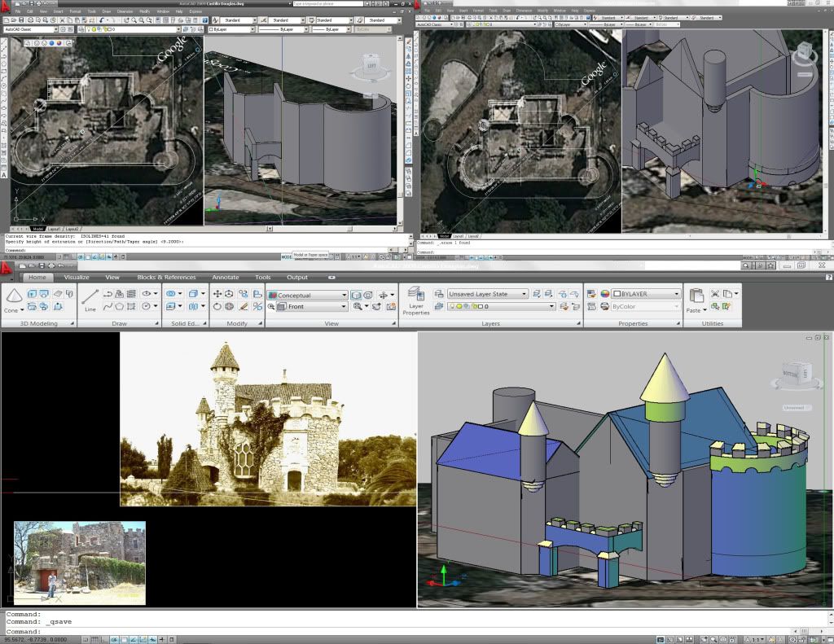Switch to the Annotate ribbon tab
The height and width of the screenshot is (644, 834).
tap(226, 277)
